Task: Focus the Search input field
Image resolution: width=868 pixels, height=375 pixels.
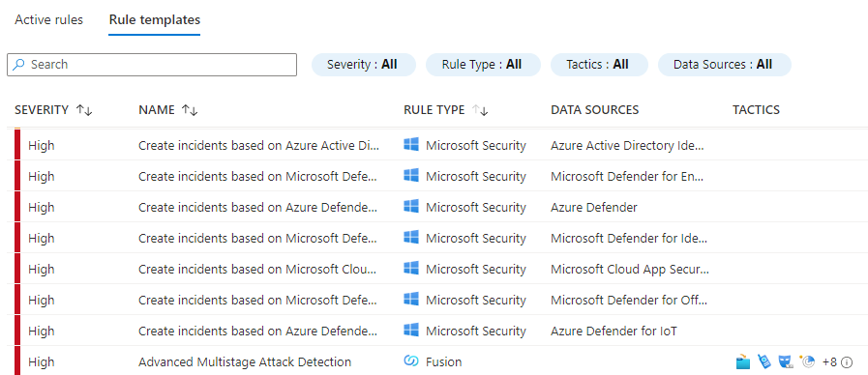Action: (152, 65)
